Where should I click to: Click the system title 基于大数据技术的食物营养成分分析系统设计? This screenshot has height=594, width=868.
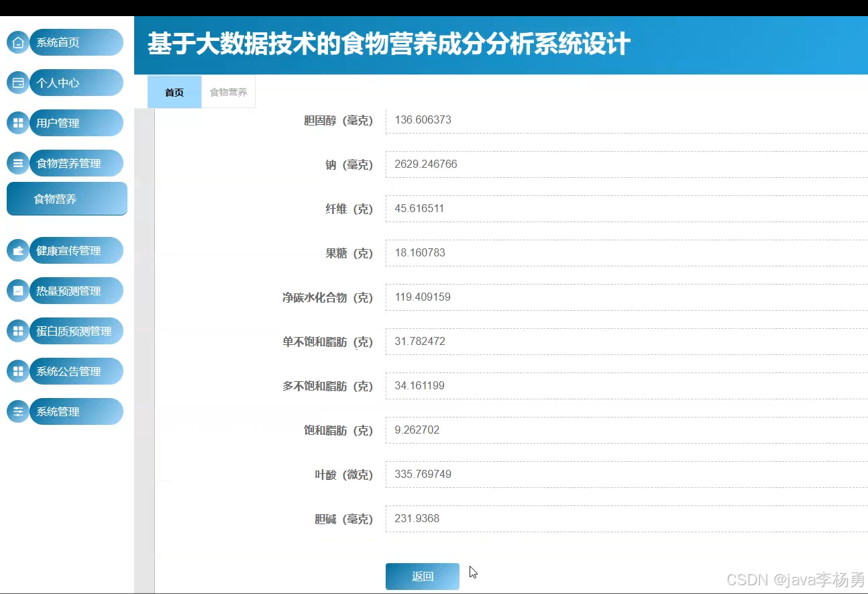coord(389,45)
